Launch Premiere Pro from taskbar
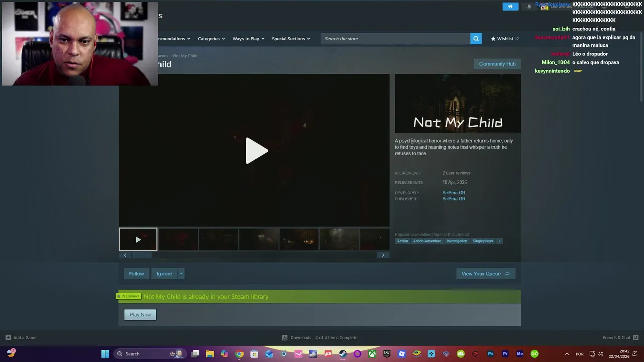This screenshot has height=362, width=644. (x=505, y=354)
